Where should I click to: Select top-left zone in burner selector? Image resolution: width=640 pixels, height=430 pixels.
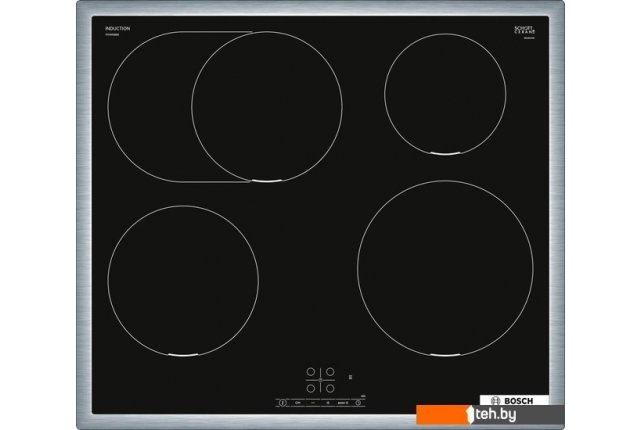click(x=310, y=372)
